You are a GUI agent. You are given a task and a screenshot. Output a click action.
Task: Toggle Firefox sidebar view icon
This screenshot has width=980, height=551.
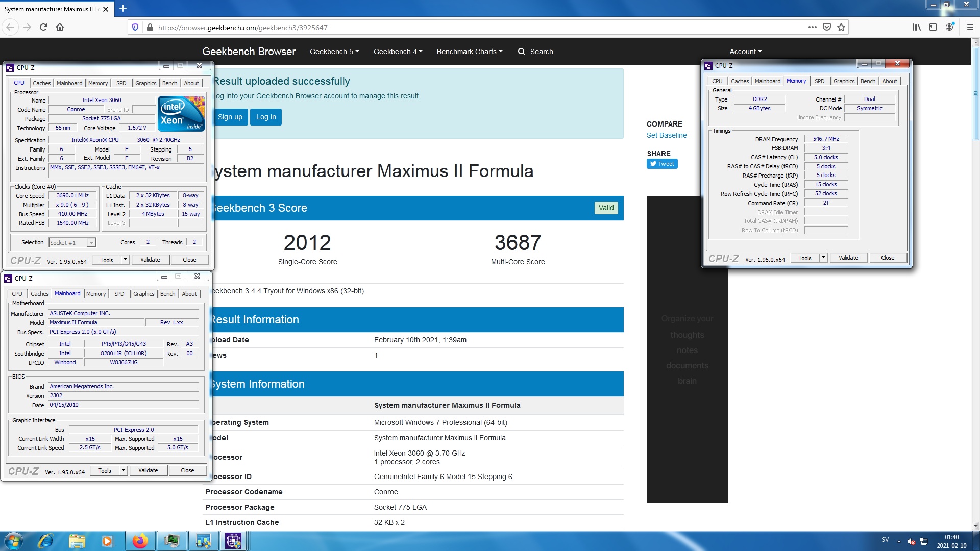(933, 27)
